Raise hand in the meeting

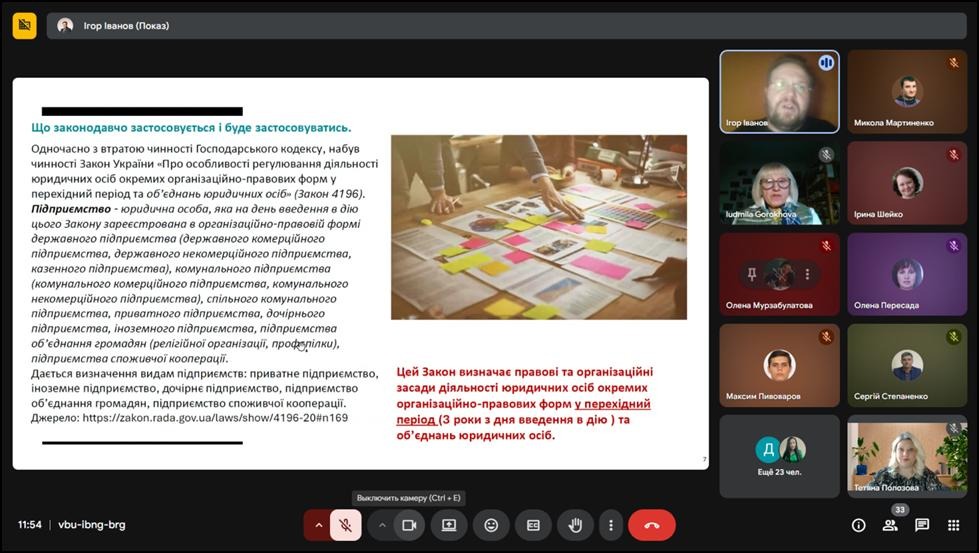coord(575,525)
